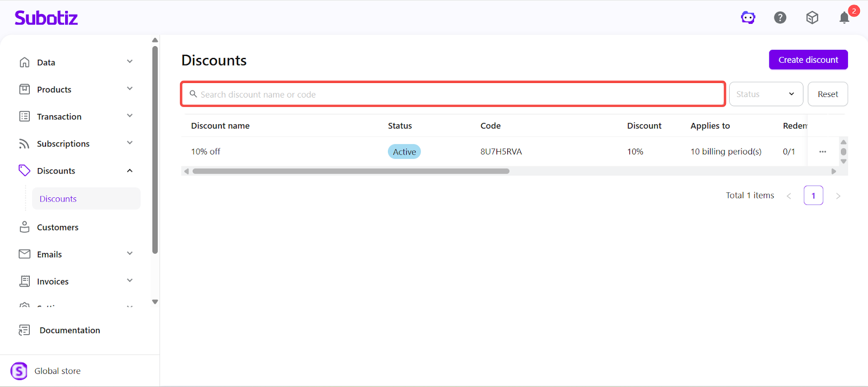Open the notifications bell
Viewport: 868px width, 387px height.
(x=844, y=18)
